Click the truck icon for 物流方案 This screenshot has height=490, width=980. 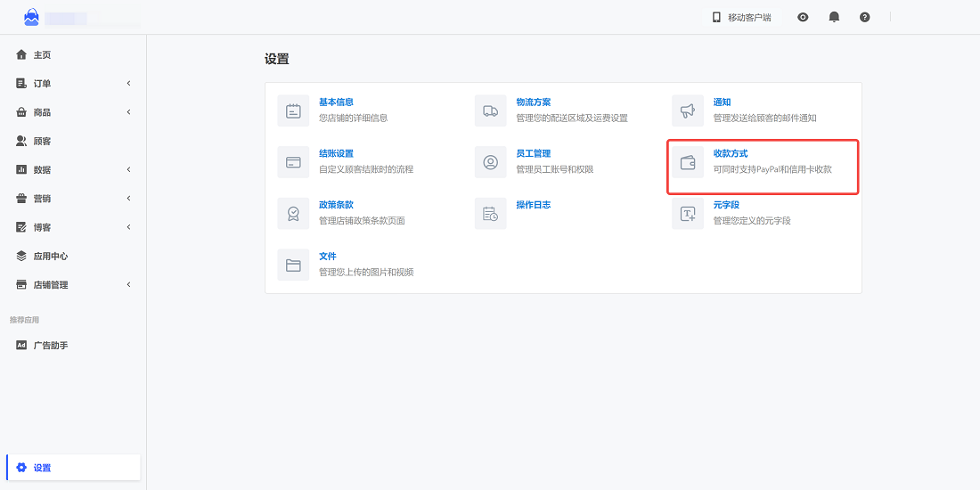(490, 111)
